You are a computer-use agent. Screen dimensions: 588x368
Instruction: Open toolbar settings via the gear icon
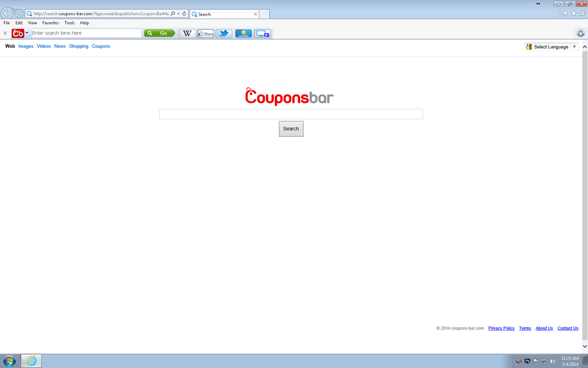click(580, 33)
